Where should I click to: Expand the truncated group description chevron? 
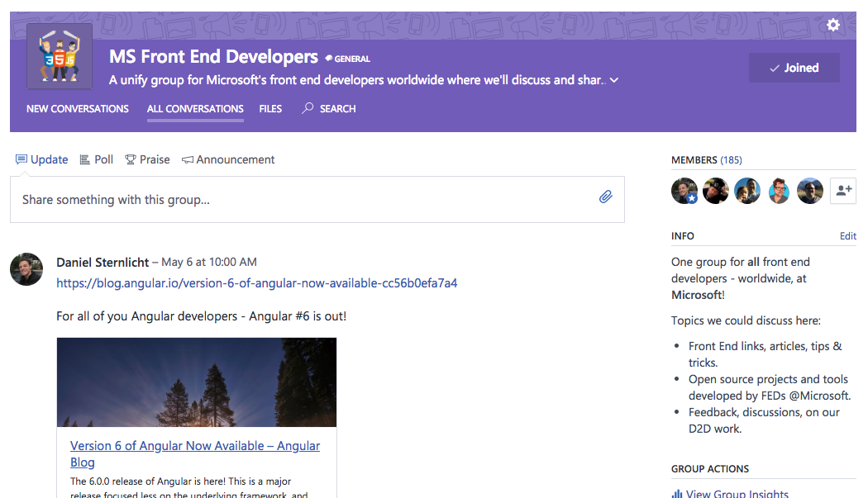click(x=614, y=80)
